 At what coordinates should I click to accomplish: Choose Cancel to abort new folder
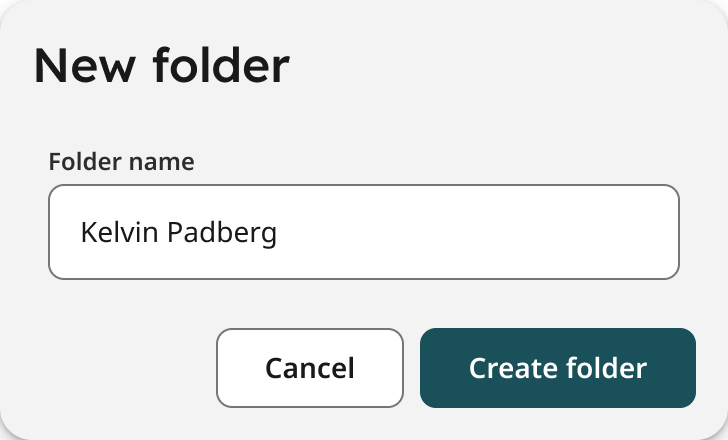click(310, 368)
